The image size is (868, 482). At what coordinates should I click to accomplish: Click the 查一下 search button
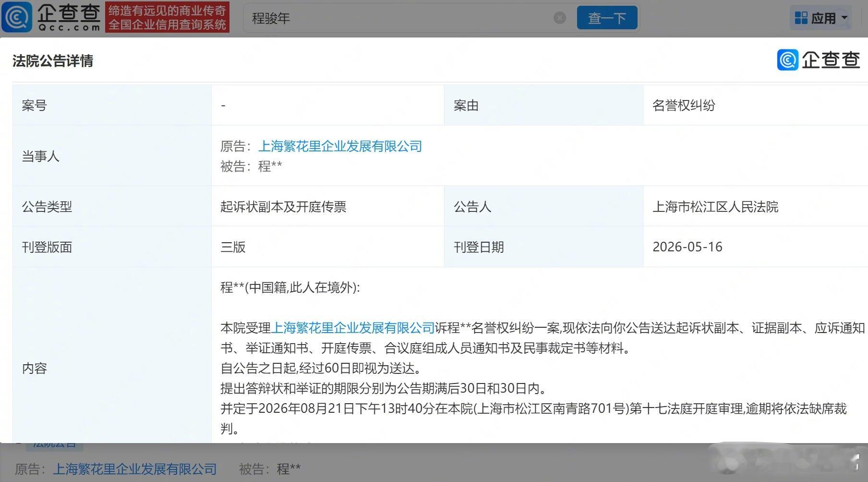coord(607,18)
